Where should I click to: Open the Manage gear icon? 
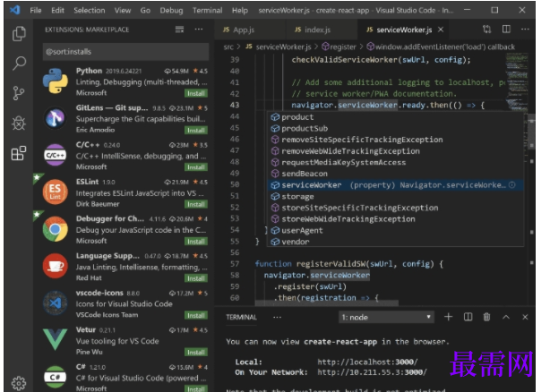click(x=19, y=383)
